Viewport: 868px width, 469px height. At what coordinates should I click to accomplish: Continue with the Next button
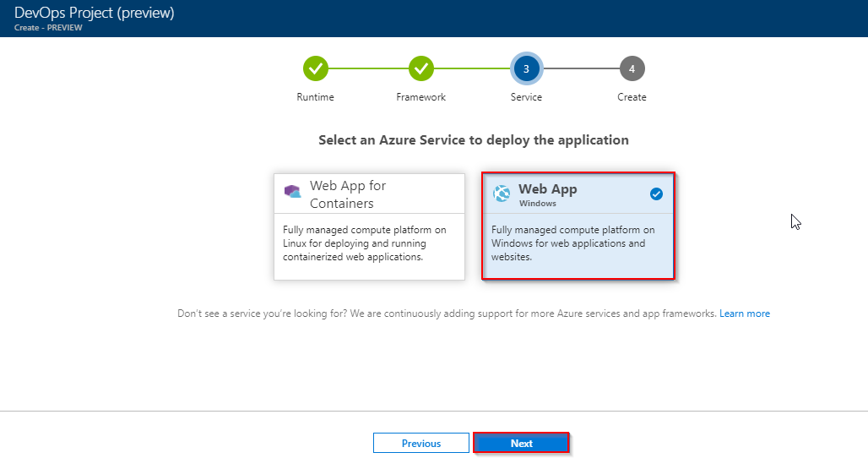pyautogui.click(x=522, y=443)
